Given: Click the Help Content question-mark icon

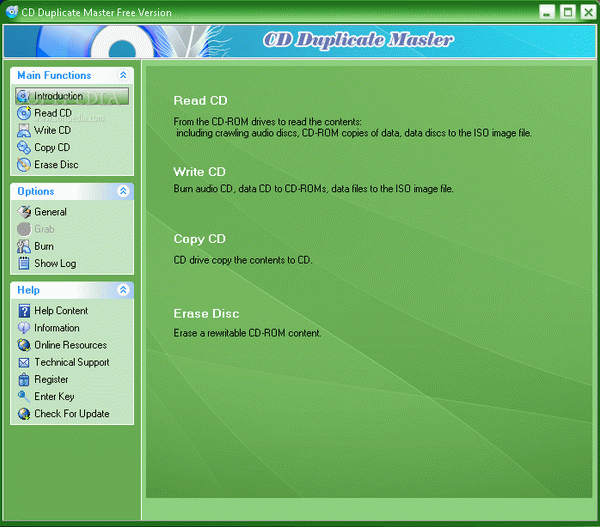Looking at the screenshot, I should [x=24, y=311].
